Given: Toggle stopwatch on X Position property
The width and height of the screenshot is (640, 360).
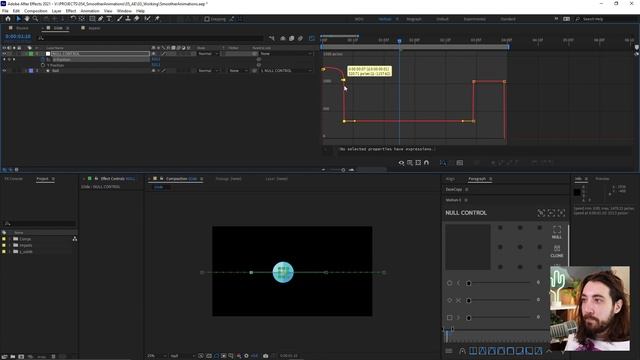Looking at the screenshot, I should [43, 60].
